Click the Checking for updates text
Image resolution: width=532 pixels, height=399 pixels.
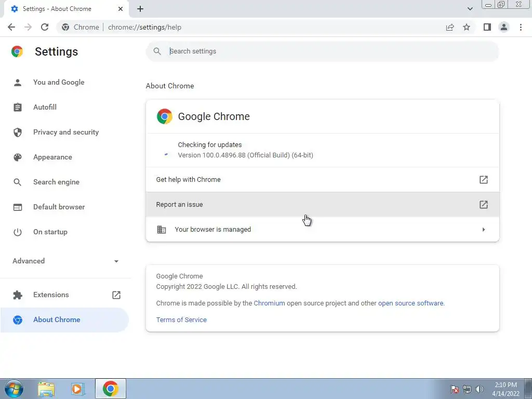click(x=210, y=144)
